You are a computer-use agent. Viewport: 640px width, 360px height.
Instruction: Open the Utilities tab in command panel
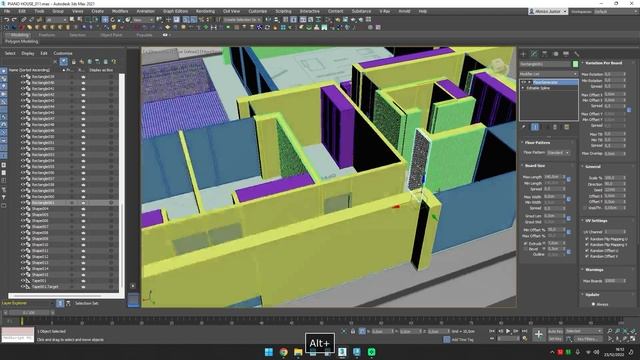tap(576, 54)
